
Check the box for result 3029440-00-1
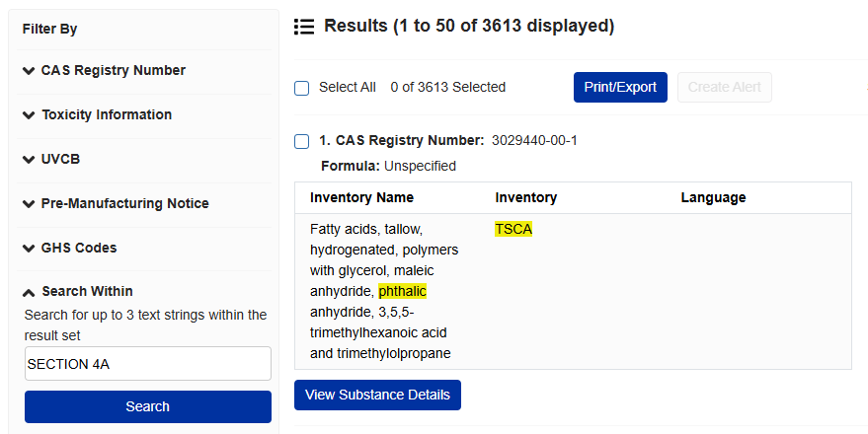302,141
